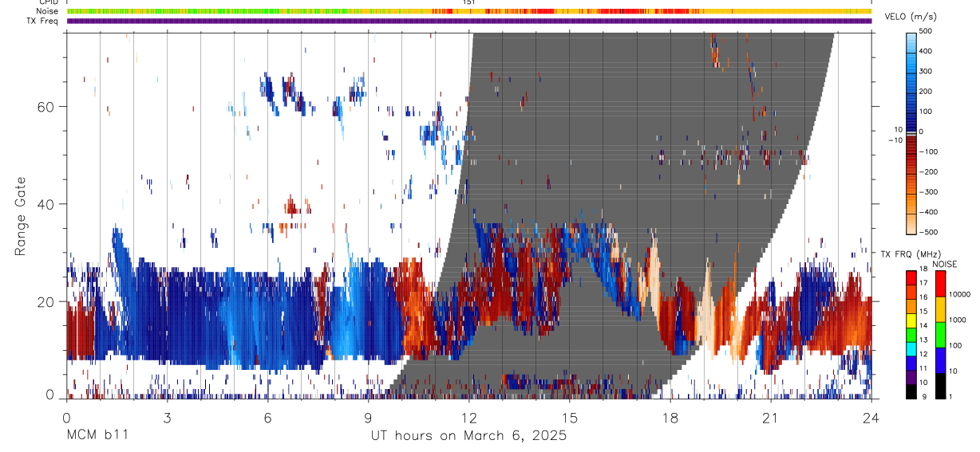Pick the purple swatch in TX FRQ legend
Image resolution: width=980 pixels, height=452 pixels.
pyautogui.click(x=911, y=376)
